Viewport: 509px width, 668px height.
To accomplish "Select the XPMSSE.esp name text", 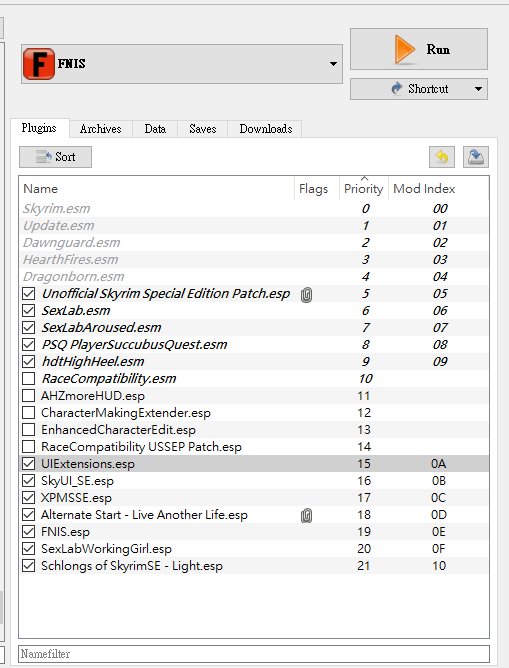I will 76,498.
